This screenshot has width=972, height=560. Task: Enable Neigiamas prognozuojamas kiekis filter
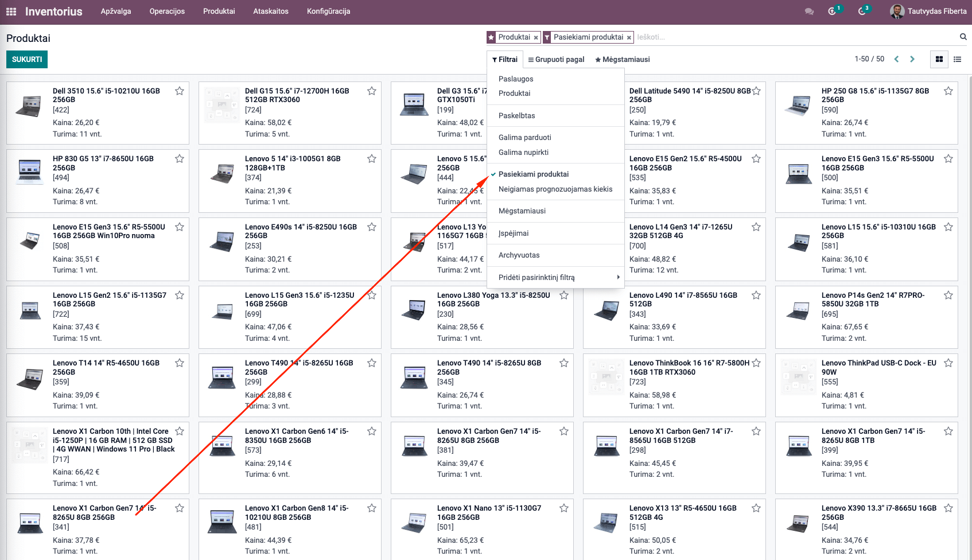pos(555,189)
